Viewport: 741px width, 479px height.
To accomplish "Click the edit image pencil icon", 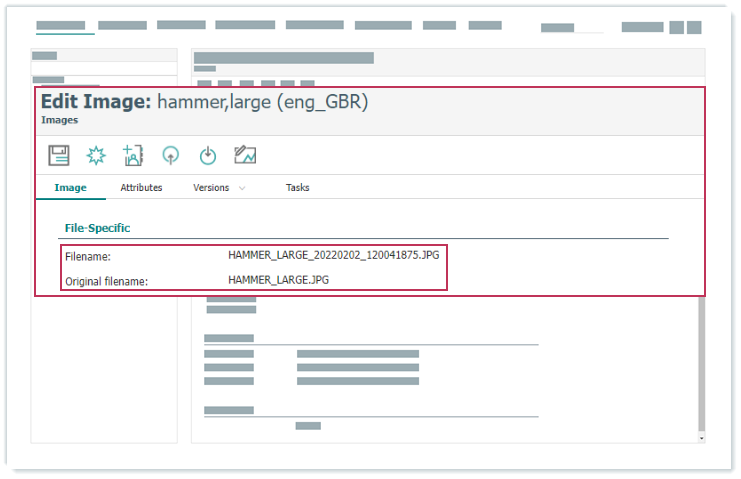I will tap(245, 155).
